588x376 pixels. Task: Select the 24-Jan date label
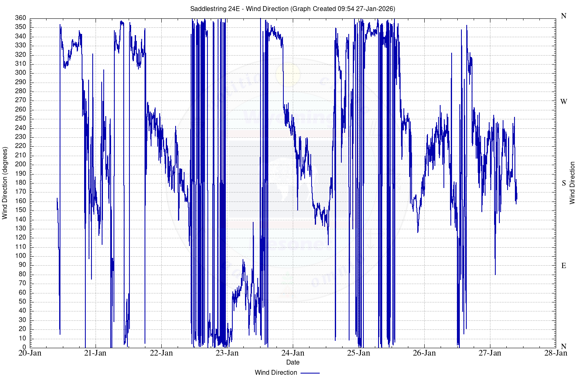tap(293, 353)
